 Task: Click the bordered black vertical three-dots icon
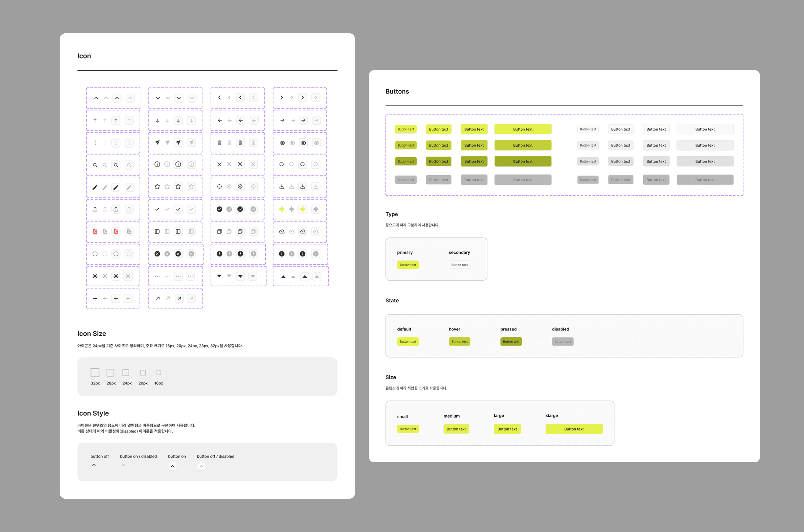pyautogui.click(x=116, y=143)
